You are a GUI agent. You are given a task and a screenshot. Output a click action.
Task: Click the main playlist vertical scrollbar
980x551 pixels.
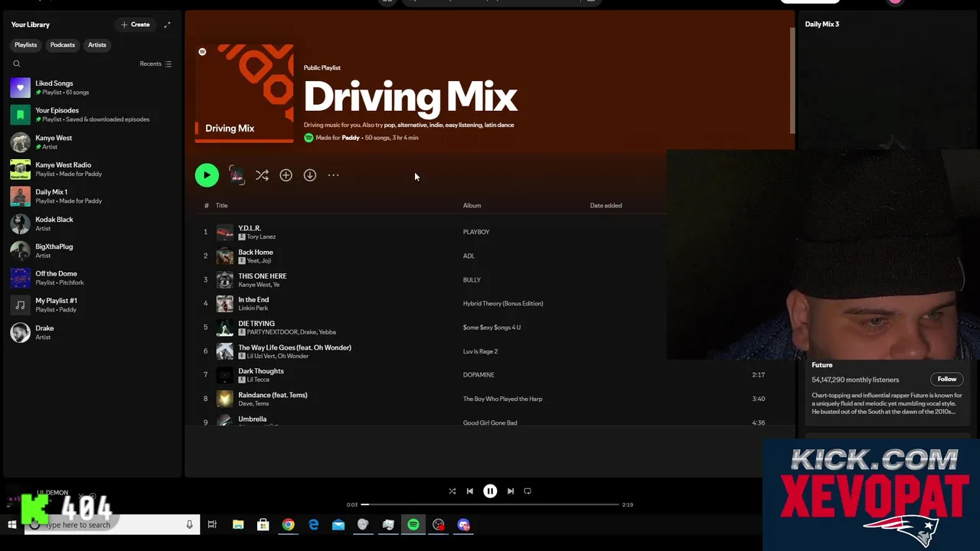point(792,80)
